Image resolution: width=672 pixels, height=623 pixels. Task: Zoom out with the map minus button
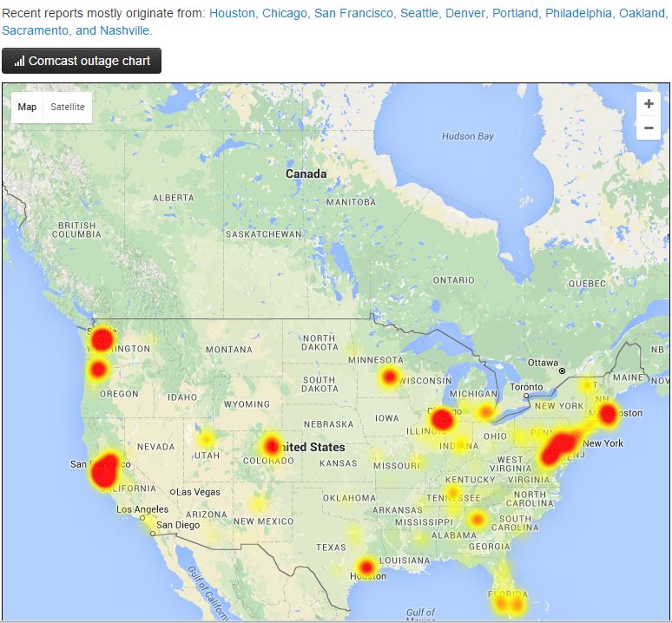649,128
